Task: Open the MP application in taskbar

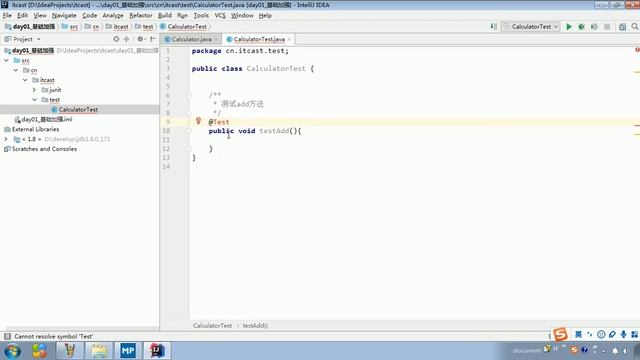Action: pyautogui.click(x=128, y=351)
